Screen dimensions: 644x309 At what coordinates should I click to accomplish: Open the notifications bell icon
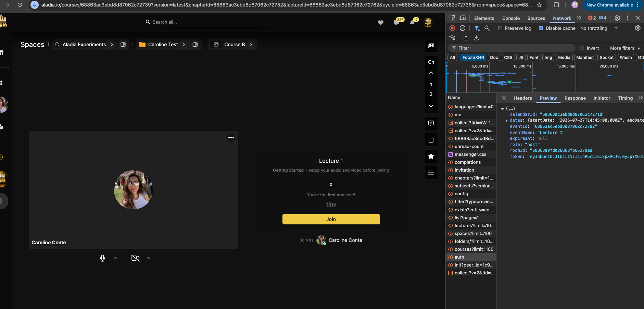click(412, 23)
